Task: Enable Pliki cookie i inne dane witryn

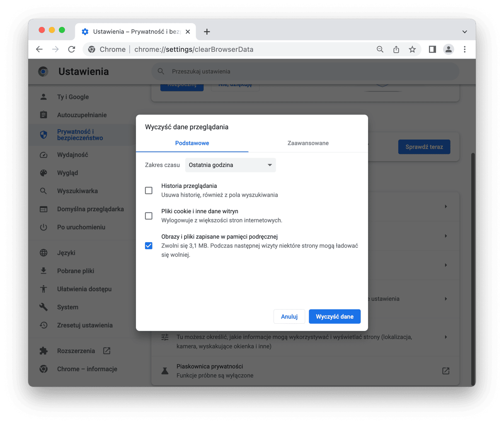Action: click(149, 216)
